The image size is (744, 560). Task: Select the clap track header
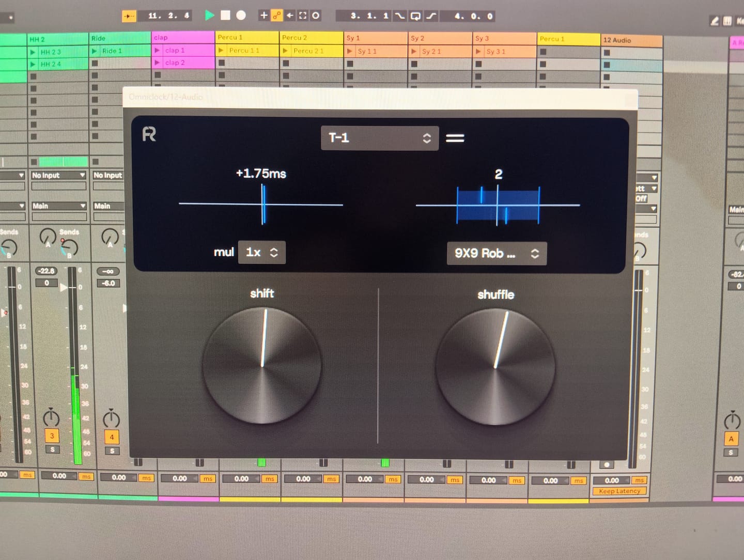[x=183, y=37]
